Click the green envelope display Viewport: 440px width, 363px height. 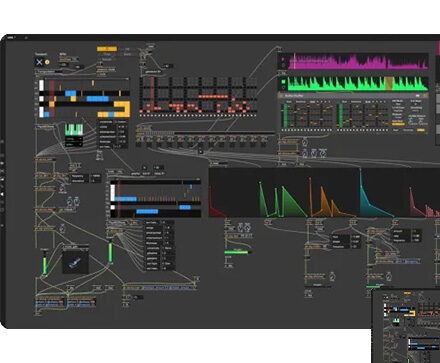282,199
